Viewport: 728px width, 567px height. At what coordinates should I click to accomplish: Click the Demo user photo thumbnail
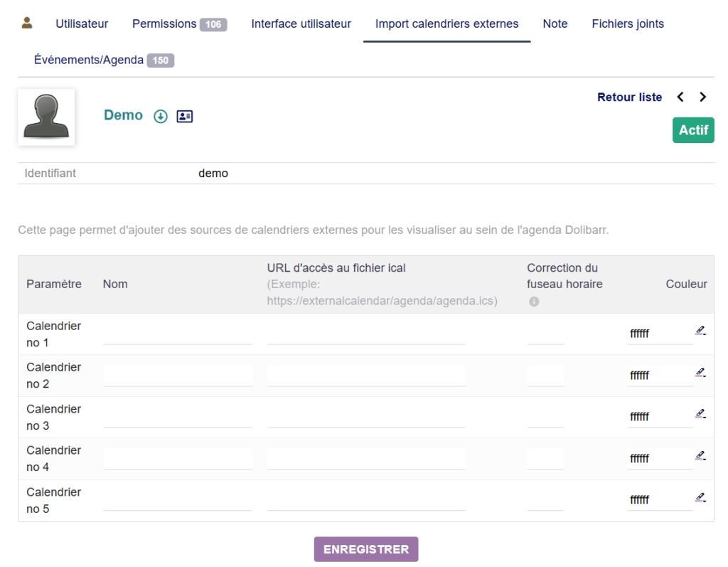[x=46, y=117]
